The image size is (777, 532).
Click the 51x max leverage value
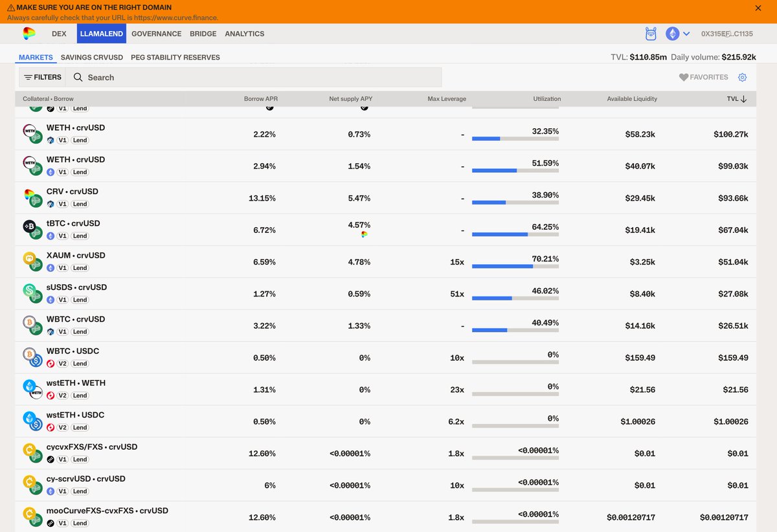457,294
